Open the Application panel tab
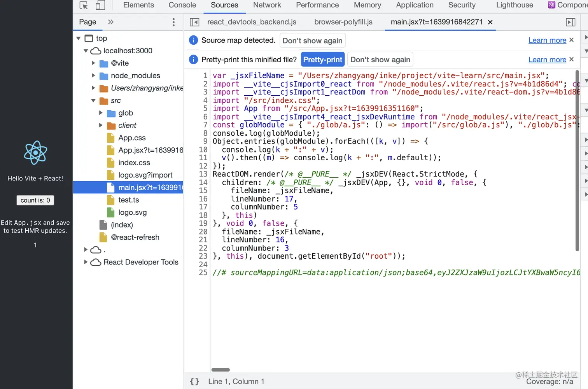 [415, 5]
